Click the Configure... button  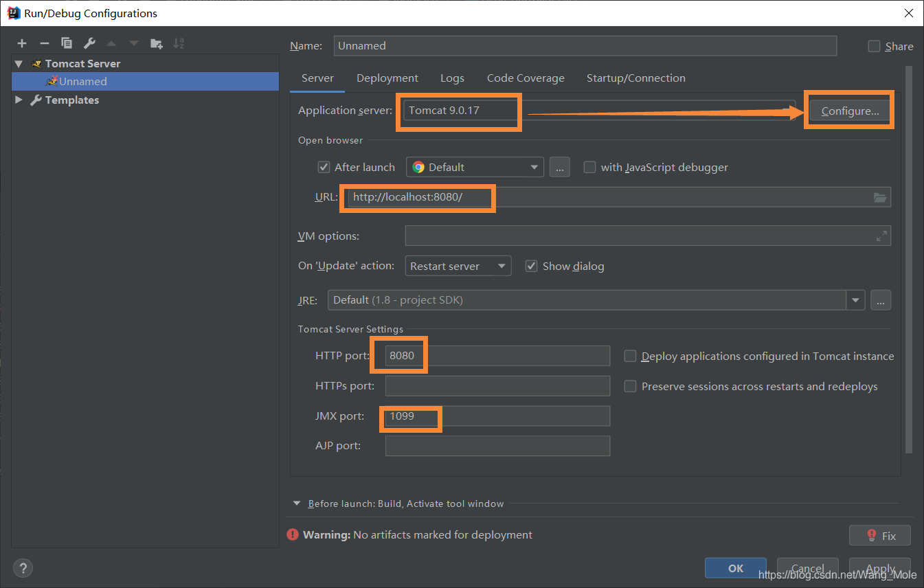click(x=850, y=111)
